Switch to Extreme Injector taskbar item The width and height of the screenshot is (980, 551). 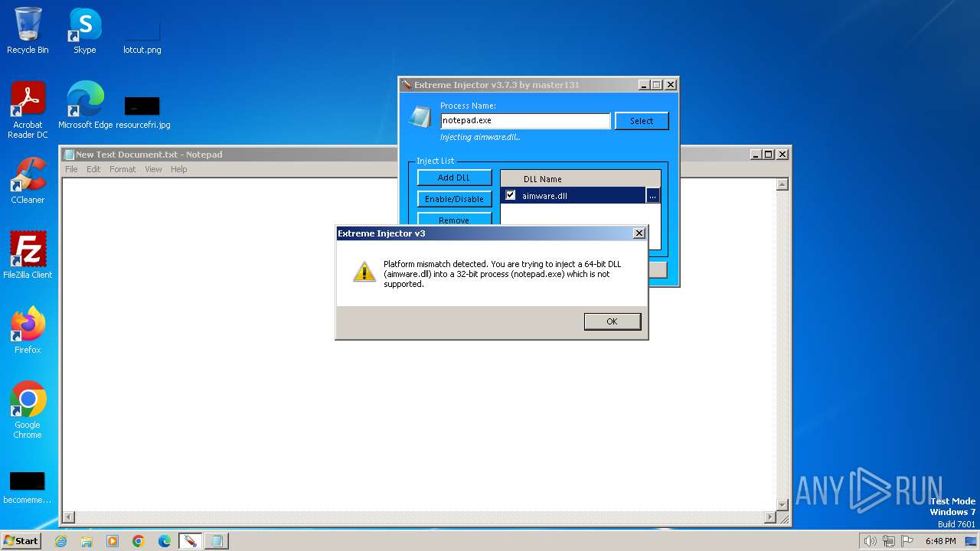pos(190,541)
